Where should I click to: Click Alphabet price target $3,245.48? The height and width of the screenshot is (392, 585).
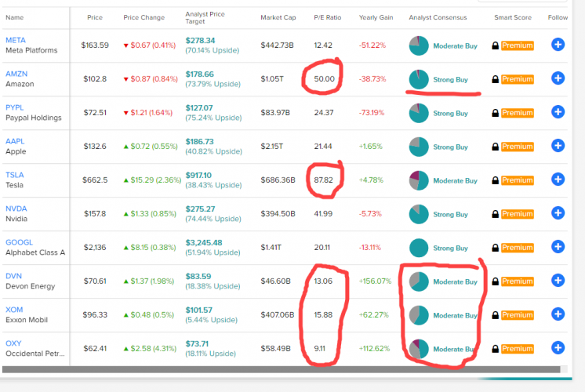tap(204, 242)
